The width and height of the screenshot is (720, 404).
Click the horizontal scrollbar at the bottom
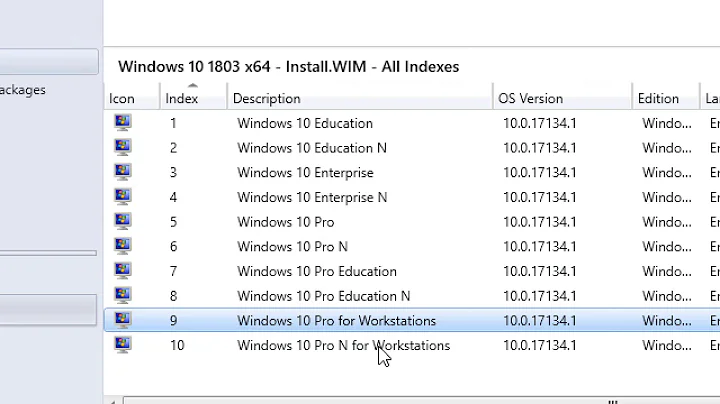(422, 400)
